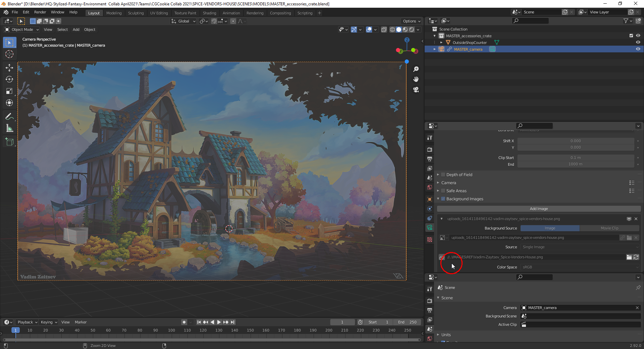Hide OutsideShopCounter in outliner
The height and width of the screenshot is (349, 644).
tap(638, 42)
